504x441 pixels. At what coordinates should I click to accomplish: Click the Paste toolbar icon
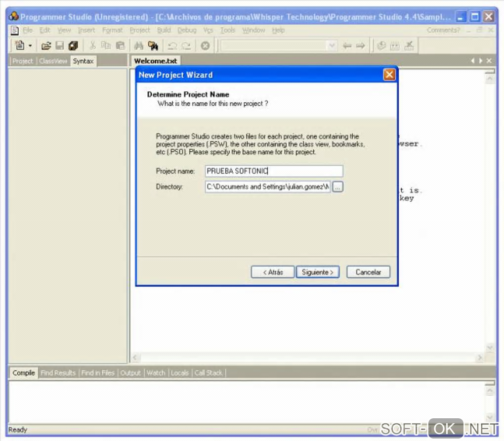coord(120,45)
